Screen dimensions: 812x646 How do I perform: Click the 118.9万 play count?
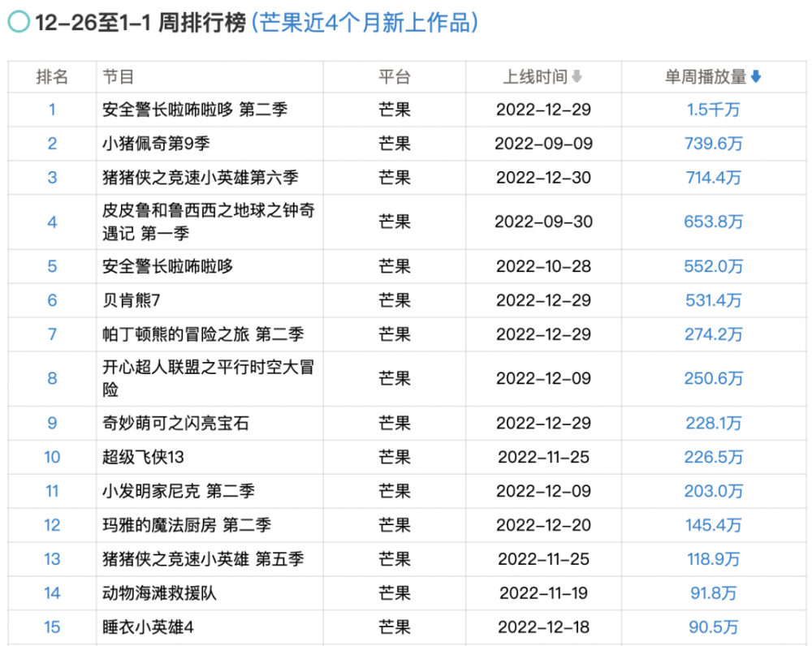(x=714, y=559)
